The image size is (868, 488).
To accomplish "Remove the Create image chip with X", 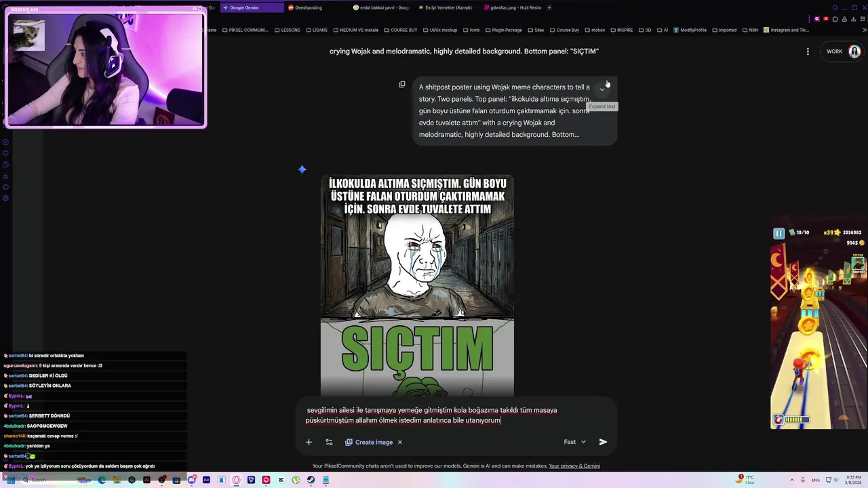I will pos(400,442).
